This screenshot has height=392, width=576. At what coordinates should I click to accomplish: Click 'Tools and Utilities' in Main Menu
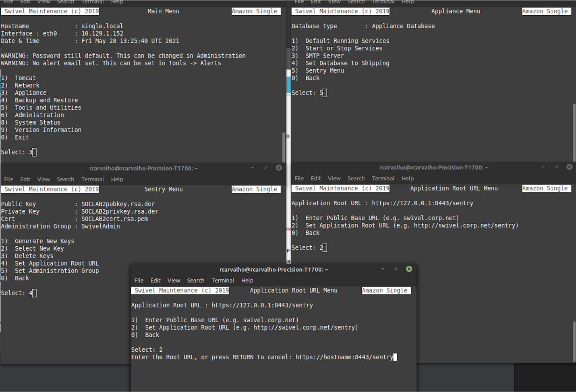click(x=48, y=108)
